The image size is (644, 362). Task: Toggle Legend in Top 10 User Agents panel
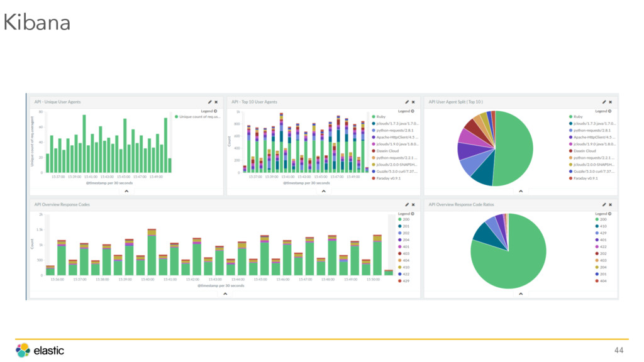pos(406,111)
